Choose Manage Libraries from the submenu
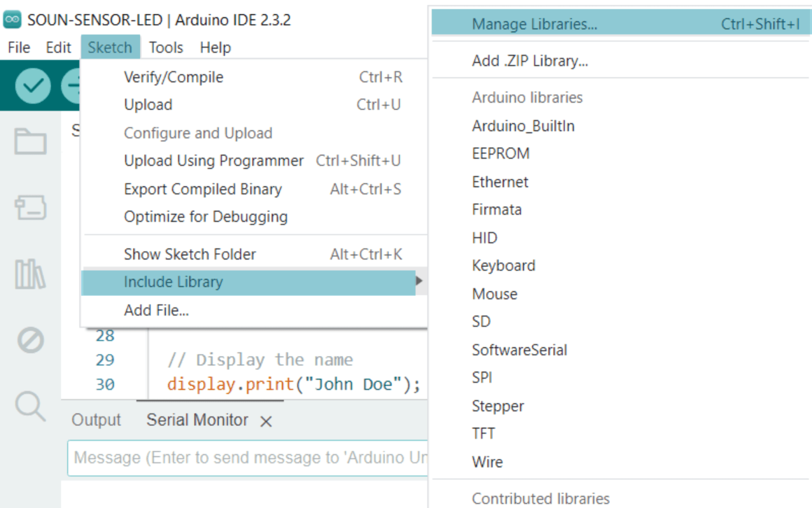This screenshot has width=812, height=508. [534, 24]
